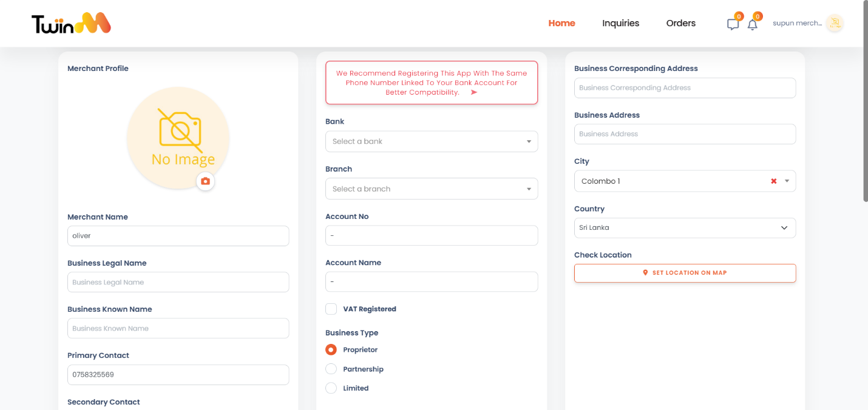
Task: Click the location pin inside the map button
Action: 645,273
